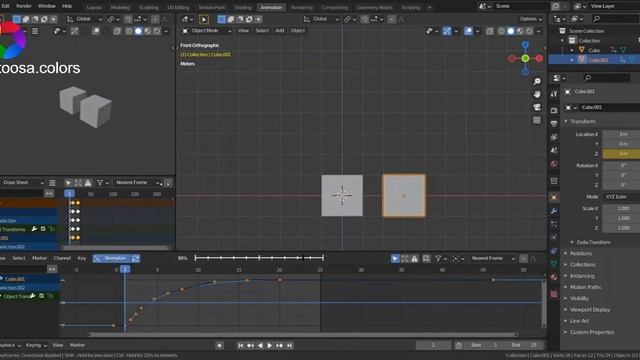Screen dimensions: 640x360
Task: Open graph editor filter funnel popover
Action: (440, 258)
